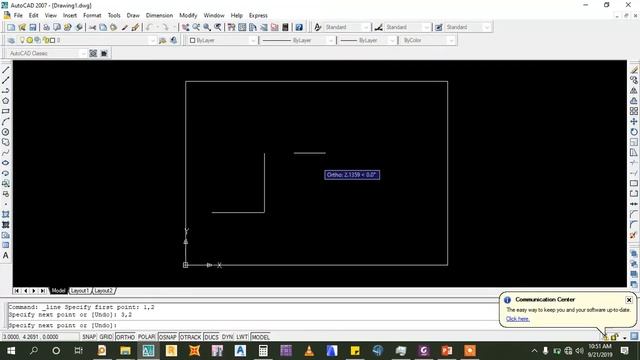Image resolution: width=640 pixels, height=360 pixels.
Task: Open the Text Style Standard dropdown
Action: [347, 27]
